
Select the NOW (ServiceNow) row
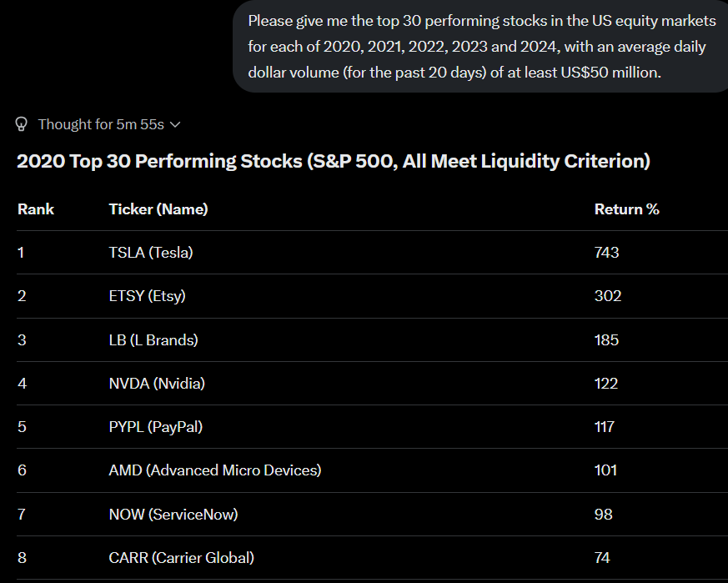click(373, 515)
